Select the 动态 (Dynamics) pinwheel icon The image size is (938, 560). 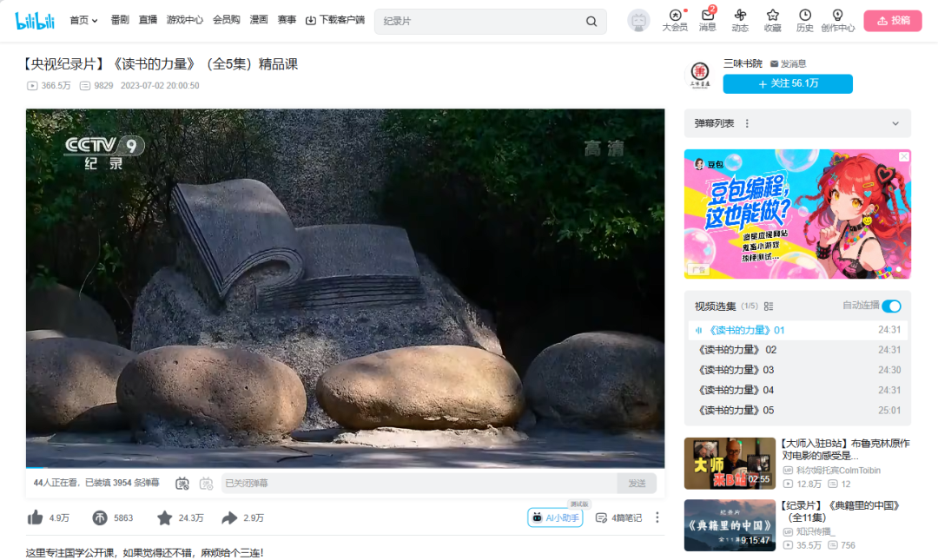tap(740, 19)
